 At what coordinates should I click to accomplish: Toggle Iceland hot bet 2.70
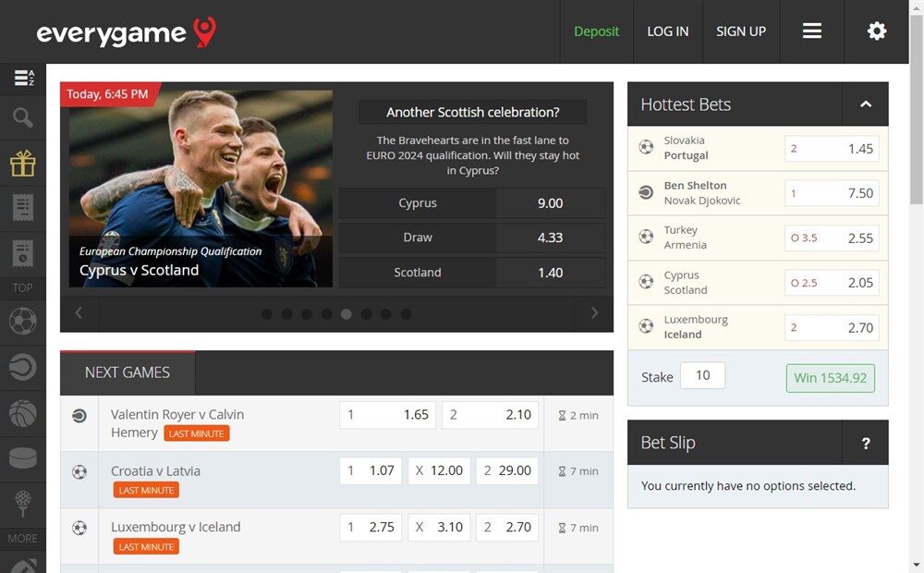(x=832, y=328)
